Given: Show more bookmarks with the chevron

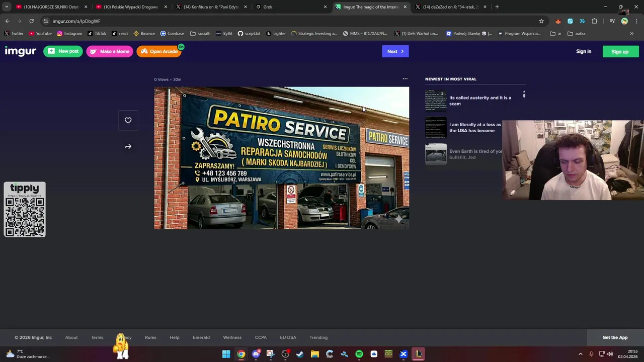Looking at the screenshot, I should pyautogui.click(x=632, y=34).
